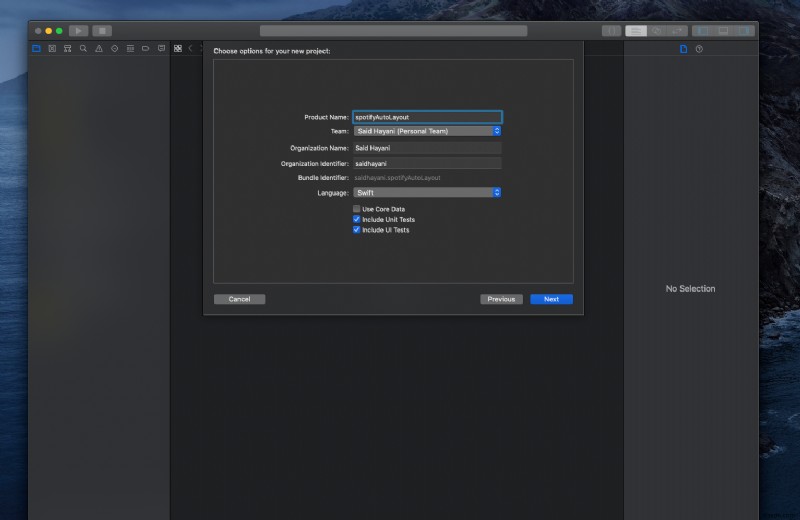The height and width of the screenshot is (520, 800).
Task: Click the Cancel button
Action: [x=239, y=299]
